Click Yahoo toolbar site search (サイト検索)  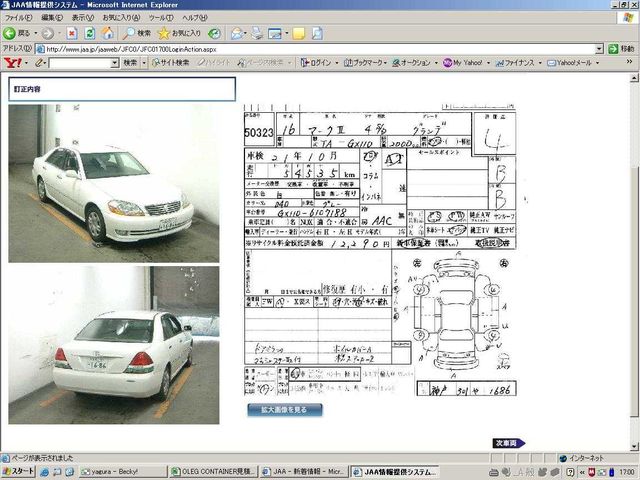[x=171, y=63]
